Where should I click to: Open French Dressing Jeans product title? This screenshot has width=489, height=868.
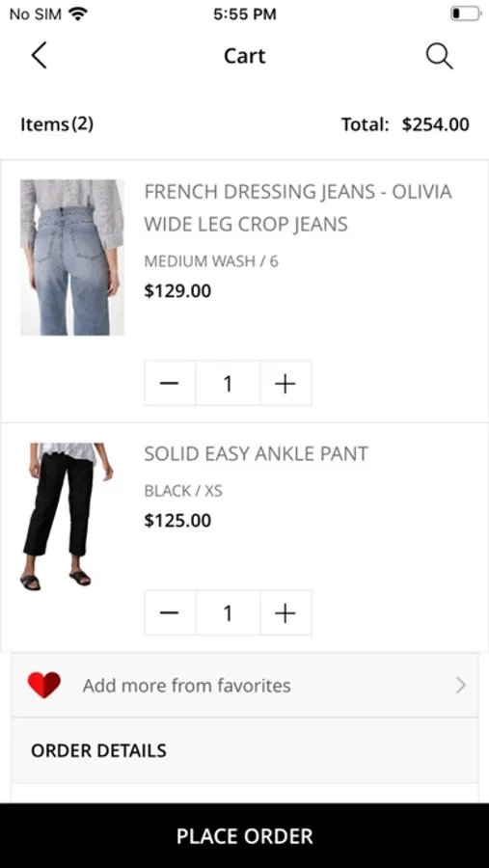(x=298, y=208)
